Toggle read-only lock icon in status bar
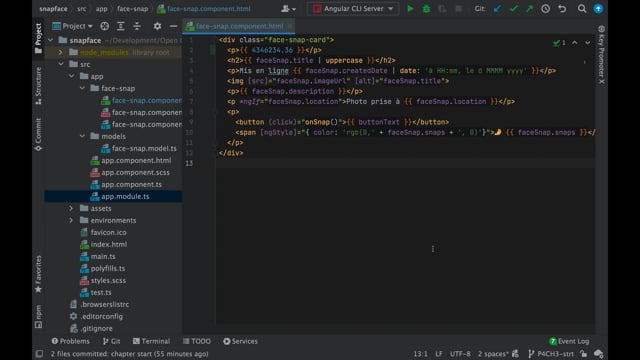The width and height of the screenshot is (640, 360). [x=584, y=354]
